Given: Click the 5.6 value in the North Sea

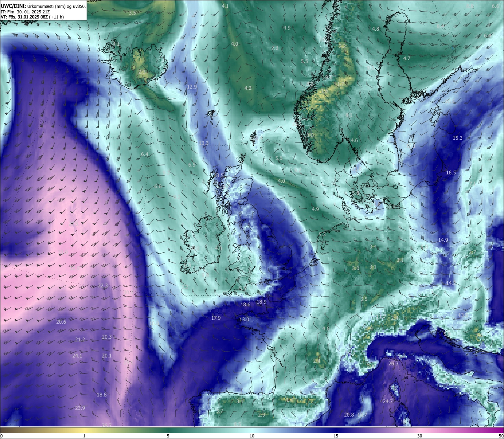Looking at the screenshot, I should [279, 158].
